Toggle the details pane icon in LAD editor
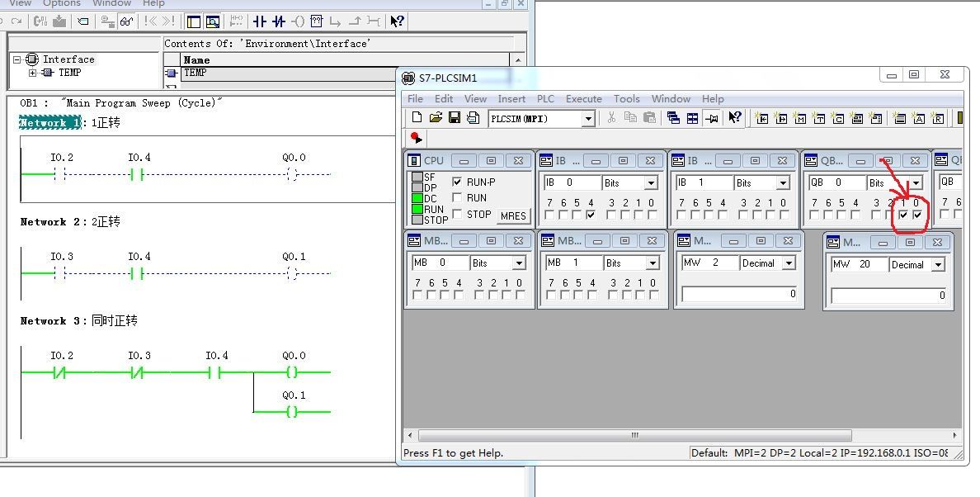The width and height of the screenshot is (980, 497). (x=213, y=22)
